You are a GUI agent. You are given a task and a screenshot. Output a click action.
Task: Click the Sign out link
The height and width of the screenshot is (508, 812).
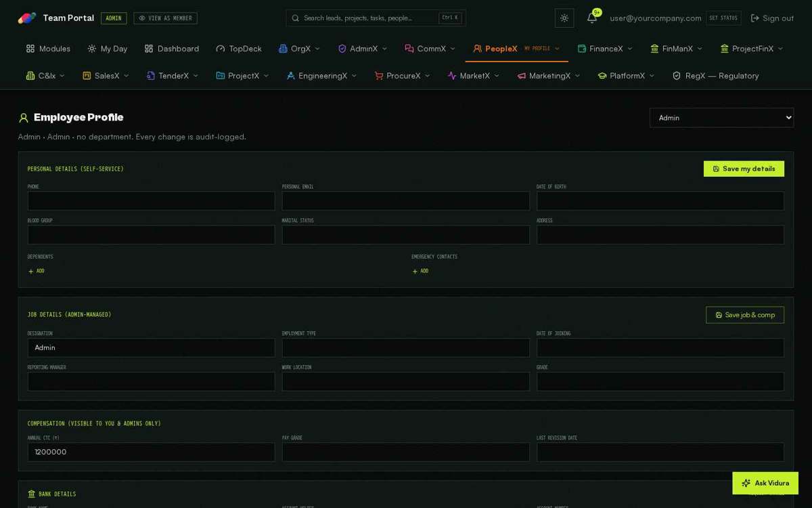coord(772,18)
